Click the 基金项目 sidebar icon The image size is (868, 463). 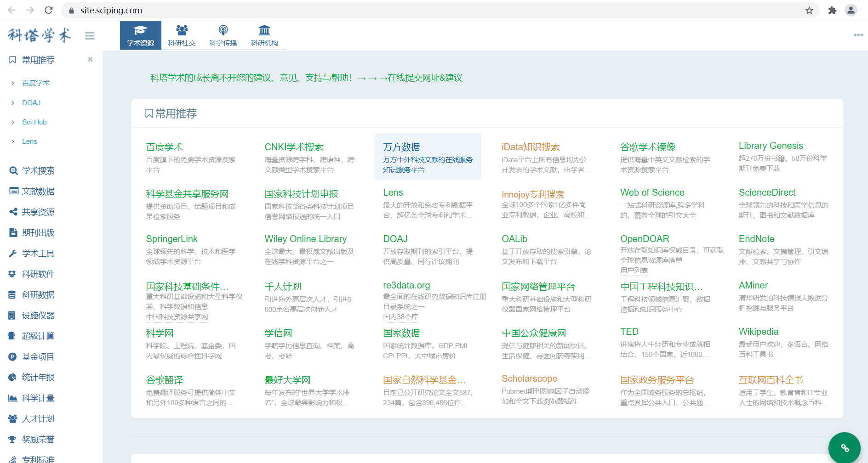coord(12,356)
